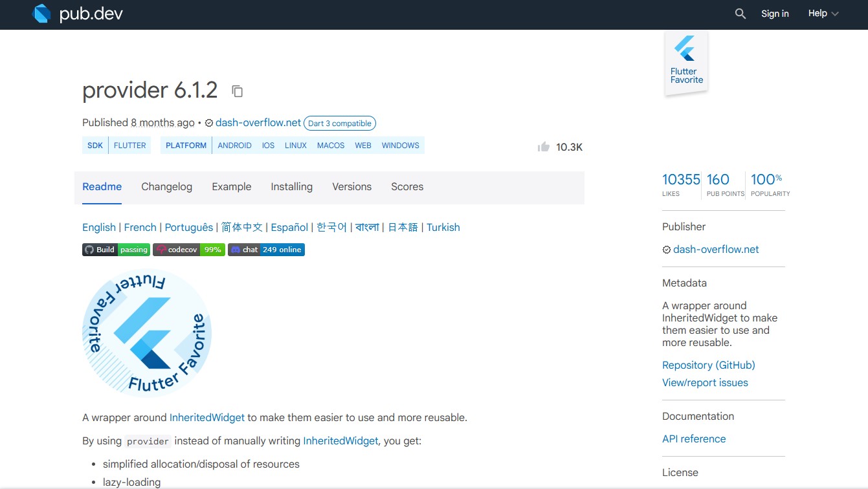Select the ANDROID platform tag
The image size is (868, 489).
click(x=234, y=146)
